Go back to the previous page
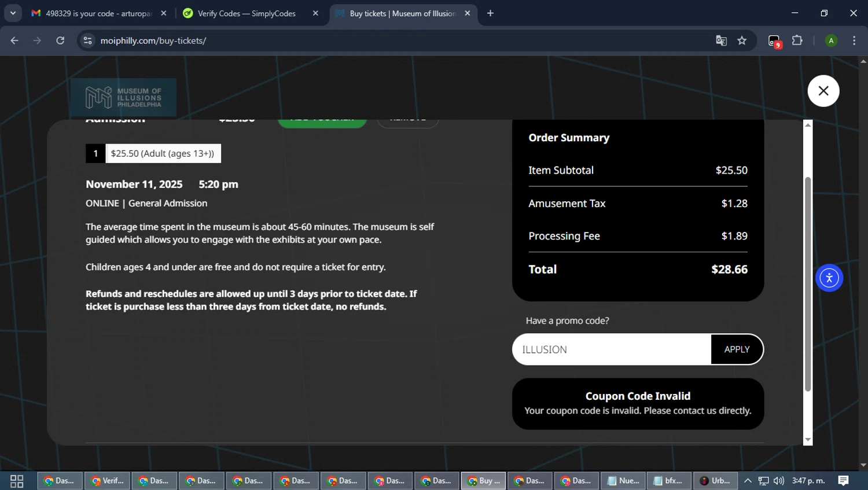This screenshot has width=868, height=490. (x=14, y=40)
